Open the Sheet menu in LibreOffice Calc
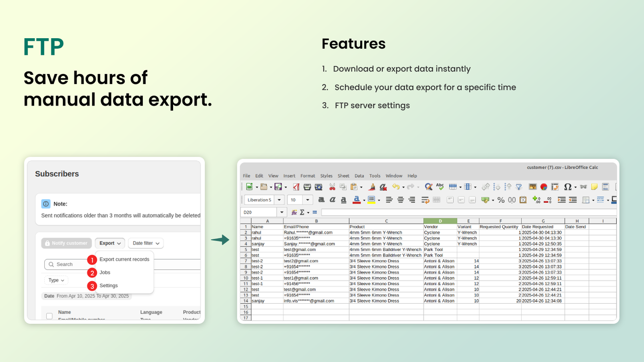This screenshot has width=644, height=362. click(x=344, y=176)
